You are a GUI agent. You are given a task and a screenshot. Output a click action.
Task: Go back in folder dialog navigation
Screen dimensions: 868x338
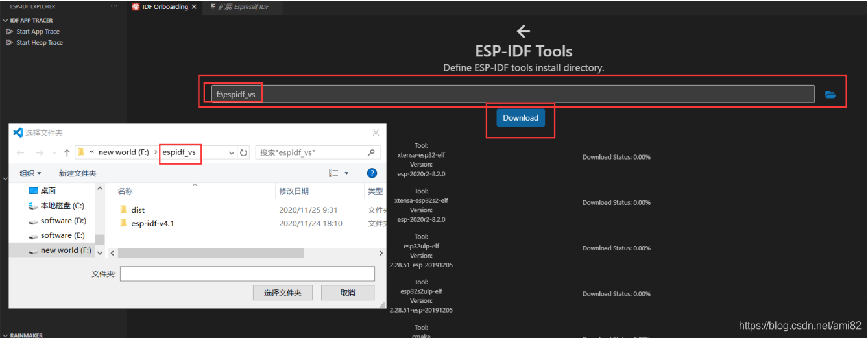click(21, 153)
